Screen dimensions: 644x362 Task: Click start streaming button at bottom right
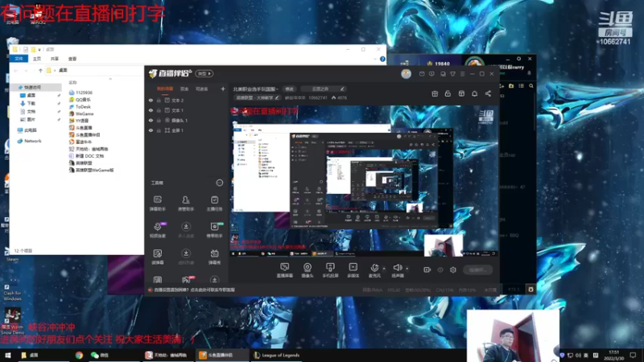point(477,270)
